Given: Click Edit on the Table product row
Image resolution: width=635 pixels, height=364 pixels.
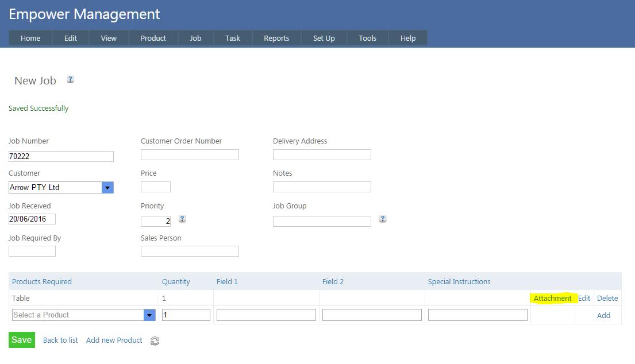Looking at the screenshot, I should click(x=584, y=299).
